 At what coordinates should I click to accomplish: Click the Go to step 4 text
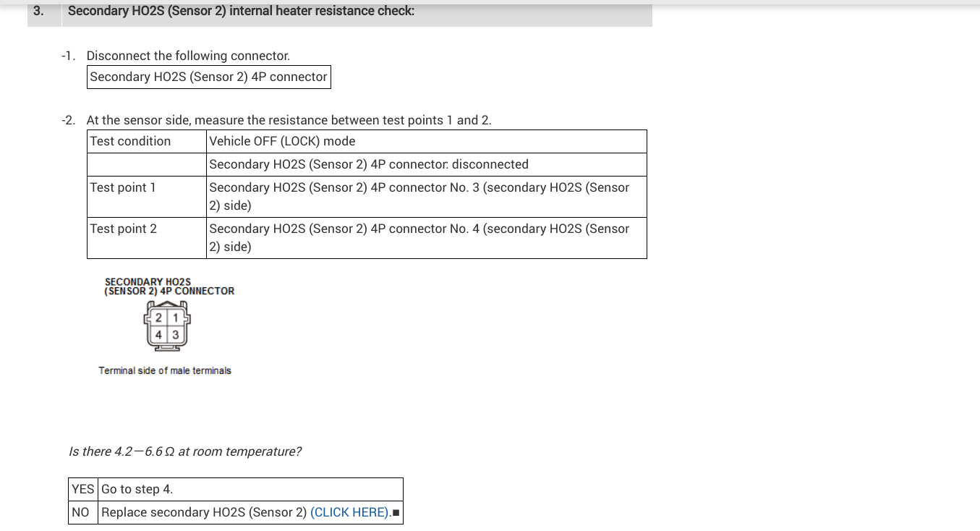tap(137, 489)
